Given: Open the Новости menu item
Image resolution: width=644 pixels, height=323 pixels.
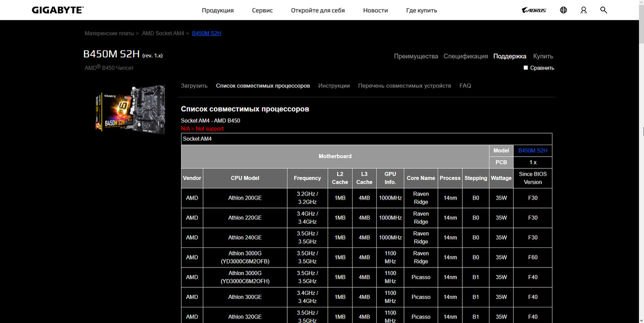Looking at the screenshot, I should (375, 10).
